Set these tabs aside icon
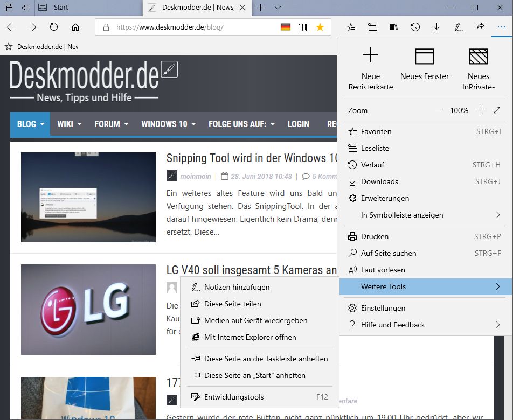This screenshot has height=420, width=513. click(x=26, y=8)
